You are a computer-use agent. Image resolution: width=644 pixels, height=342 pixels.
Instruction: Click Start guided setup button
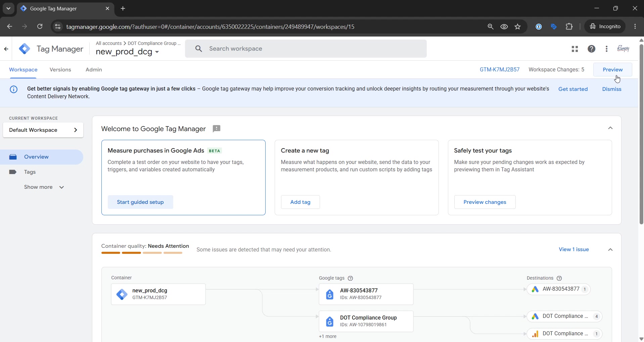pyautogui.click(x=140, y=202)
